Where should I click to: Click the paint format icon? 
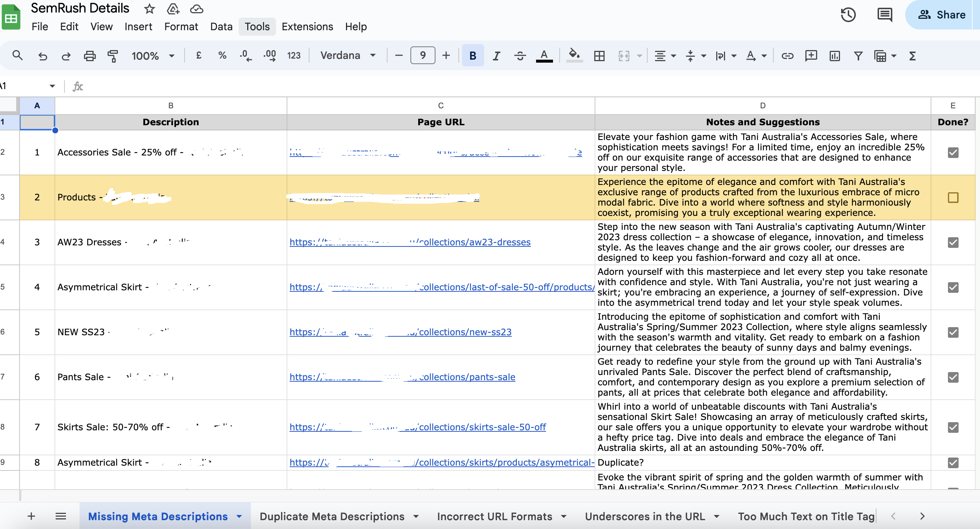click(x=113, y=56)
